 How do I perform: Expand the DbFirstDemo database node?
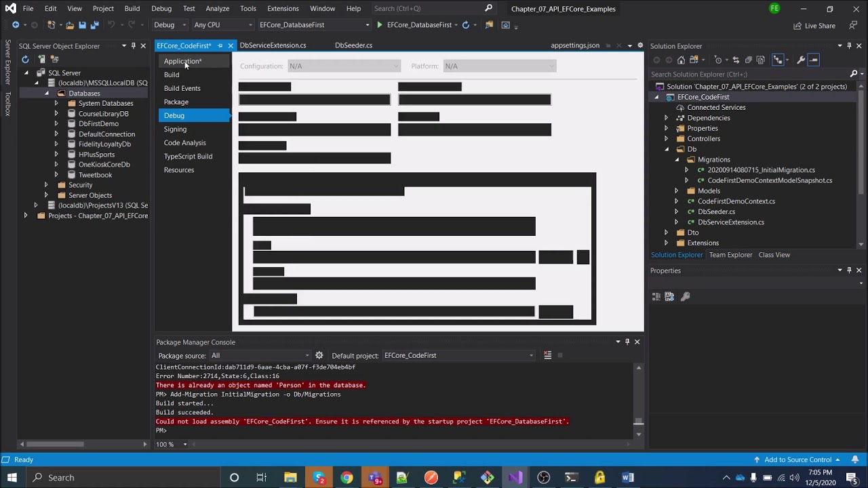(x=56, y=123)
